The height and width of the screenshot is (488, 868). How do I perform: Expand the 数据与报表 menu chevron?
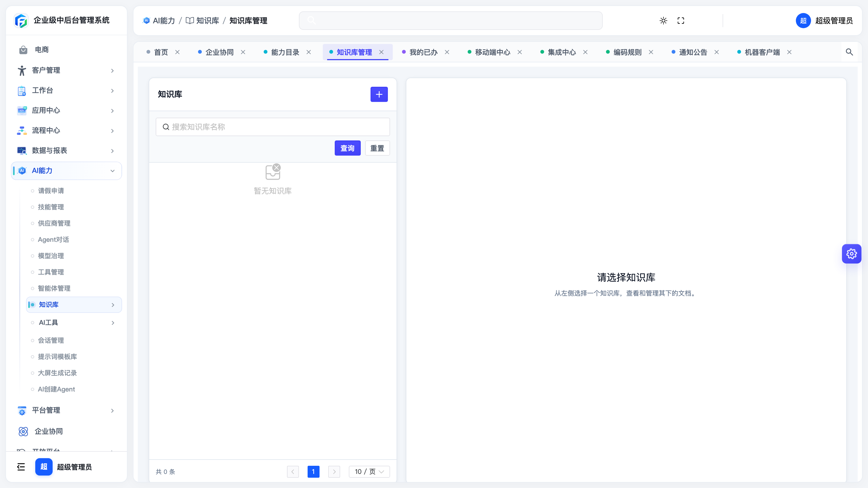(x=113, y=151)
